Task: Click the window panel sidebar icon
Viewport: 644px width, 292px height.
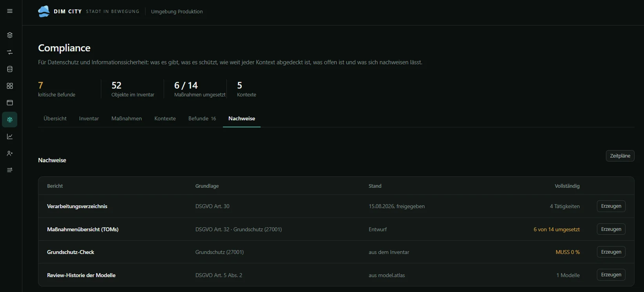Action: (x=10, y=103)
